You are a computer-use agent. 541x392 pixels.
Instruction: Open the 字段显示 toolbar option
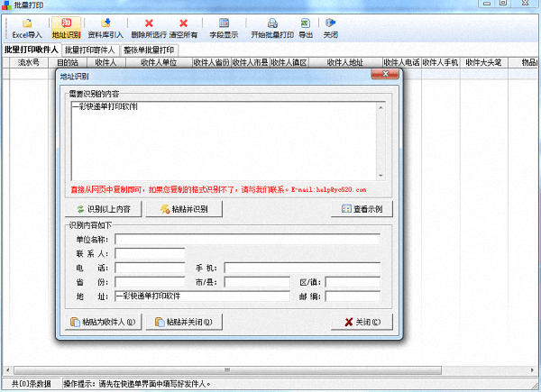click(x=225, y=28)
